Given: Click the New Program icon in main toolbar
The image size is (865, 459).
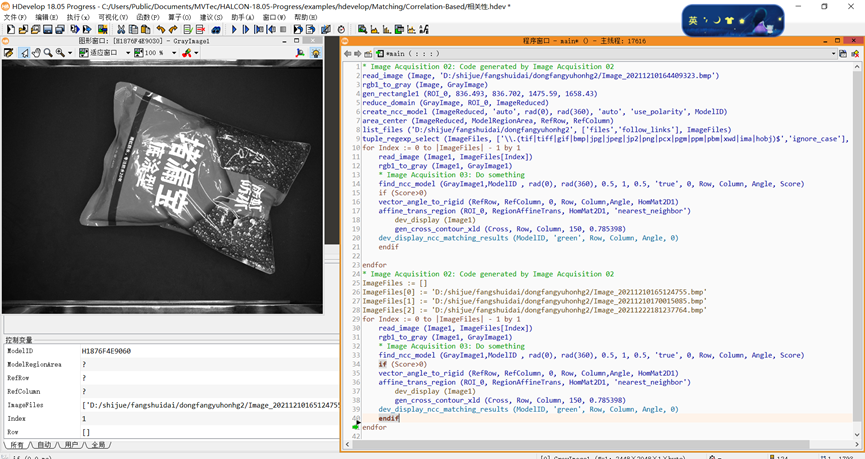Looking at the screenshot, I should pos(10,29).
